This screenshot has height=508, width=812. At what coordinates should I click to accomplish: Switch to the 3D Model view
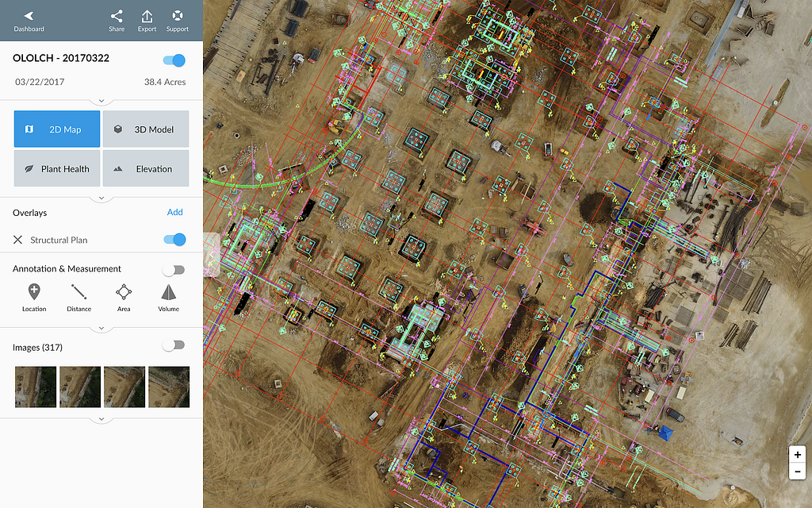[146, 129]
